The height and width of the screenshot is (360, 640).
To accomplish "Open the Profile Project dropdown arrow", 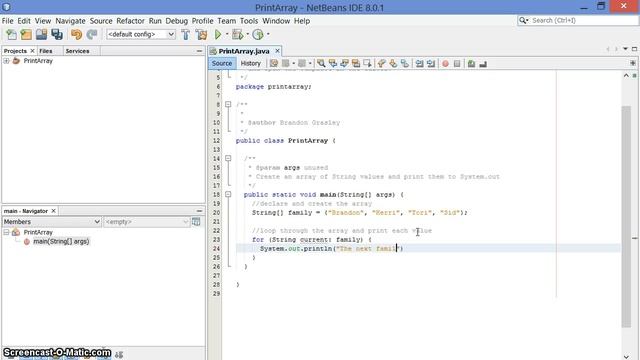I will 268,34.
